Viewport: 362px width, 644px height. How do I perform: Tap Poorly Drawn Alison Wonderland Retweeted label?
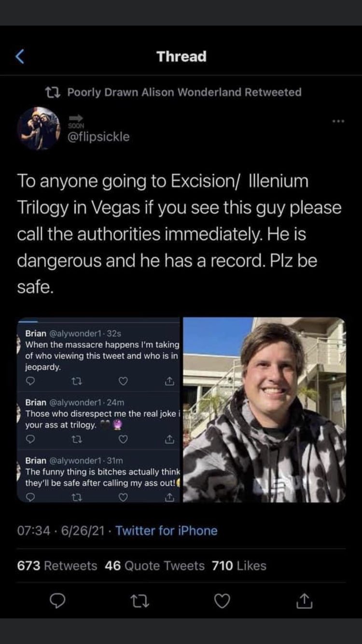[x=184, y=92]
